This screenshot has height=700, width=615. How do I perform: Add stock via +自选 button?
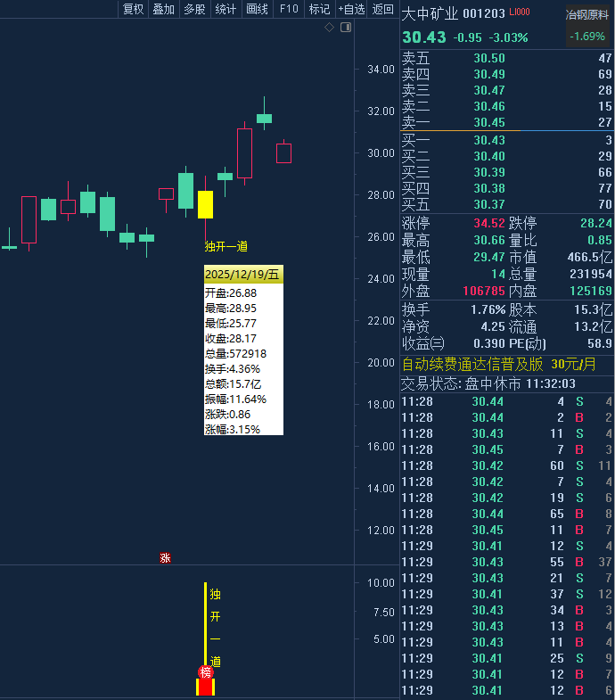point(351,9)
